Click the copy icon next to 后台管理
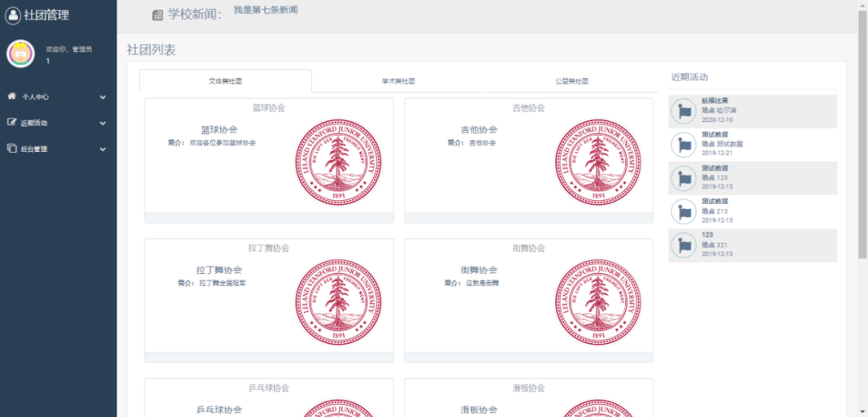This screenshot has width=868, height=417. point(11,148)
